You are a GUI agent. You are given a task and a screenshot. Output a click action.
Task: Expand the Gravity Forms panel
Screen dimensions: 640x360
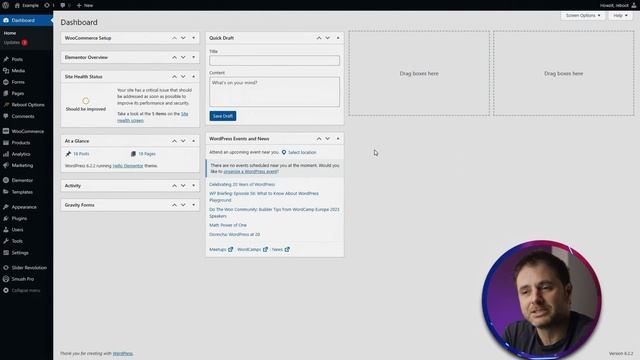coord(193,205)
